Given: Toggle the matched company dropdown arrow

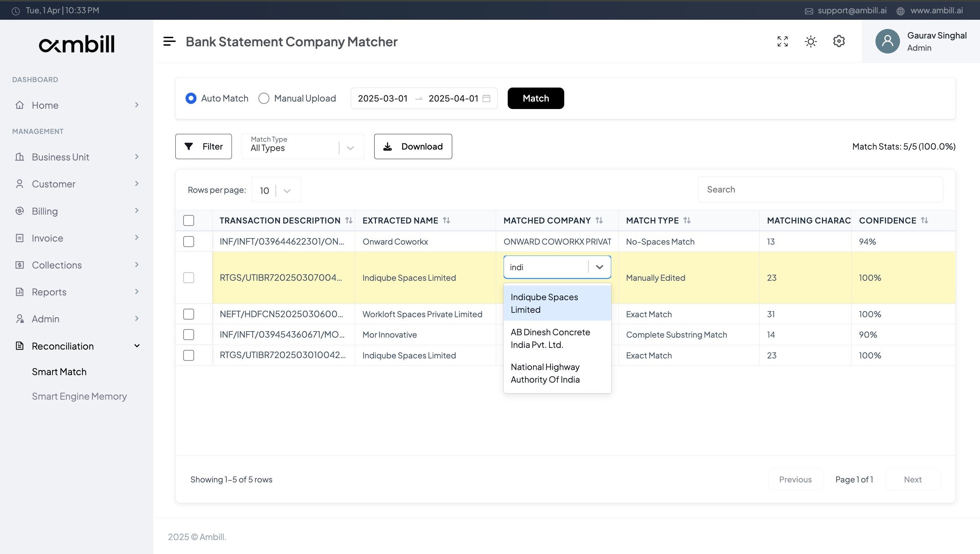Looking at the screenshot, I should tap(599, 267).
